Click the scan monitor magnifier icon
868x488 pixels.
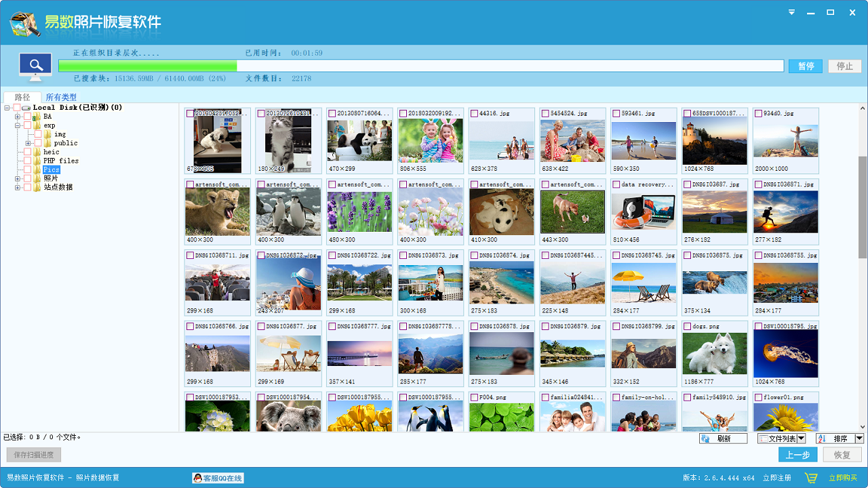click(x=36, y=66)
